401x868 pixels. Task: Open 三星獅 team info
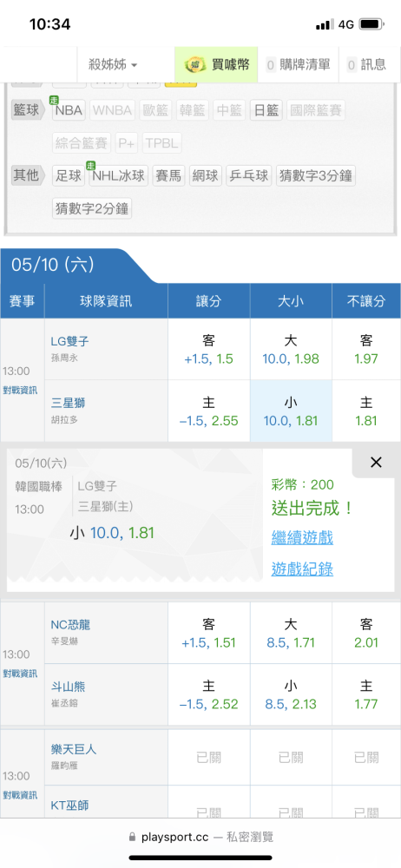[x=68, y=403]
